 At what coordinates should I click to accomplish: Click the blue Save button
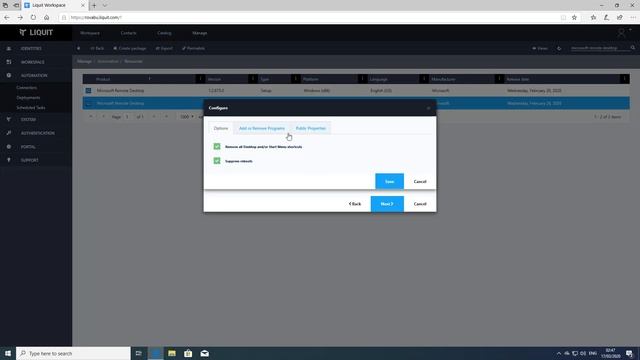tap(389, 182)
